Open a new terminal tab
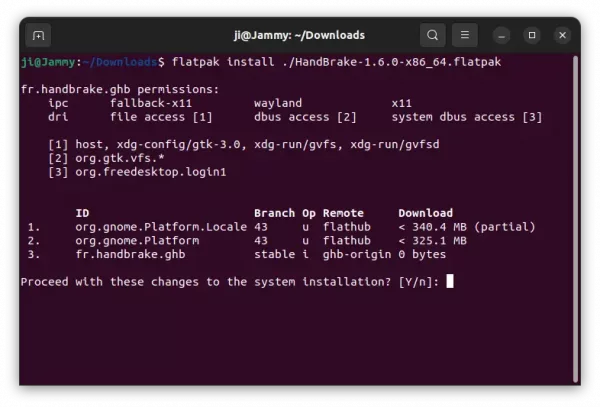Screen dimensions: 600x407 (x=38, y=36)
